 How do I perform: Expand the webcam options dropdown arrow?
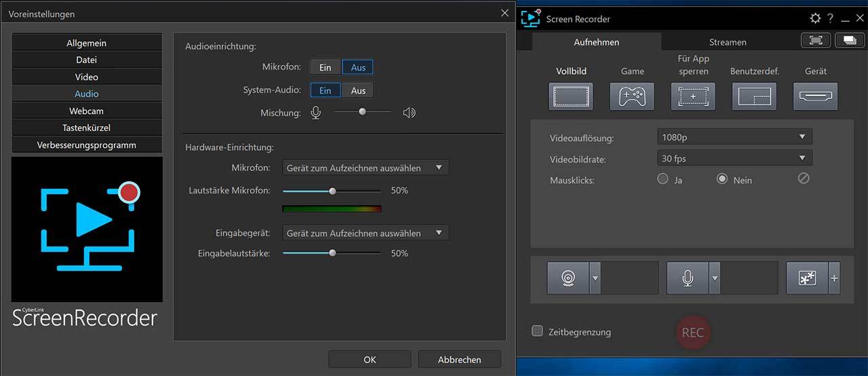coord(595,278)
